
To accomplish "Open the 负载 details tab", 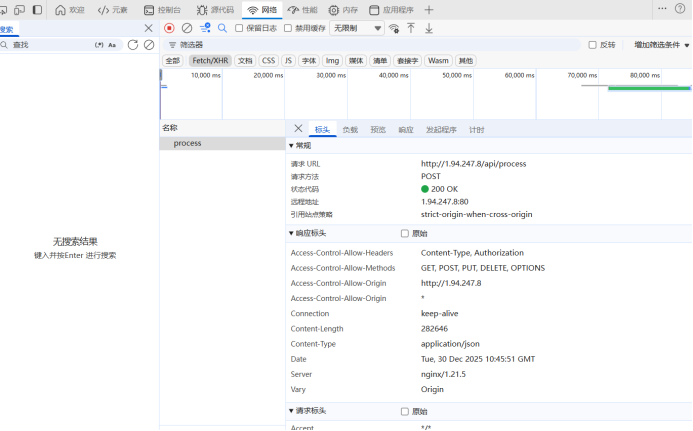I will 350,130.
